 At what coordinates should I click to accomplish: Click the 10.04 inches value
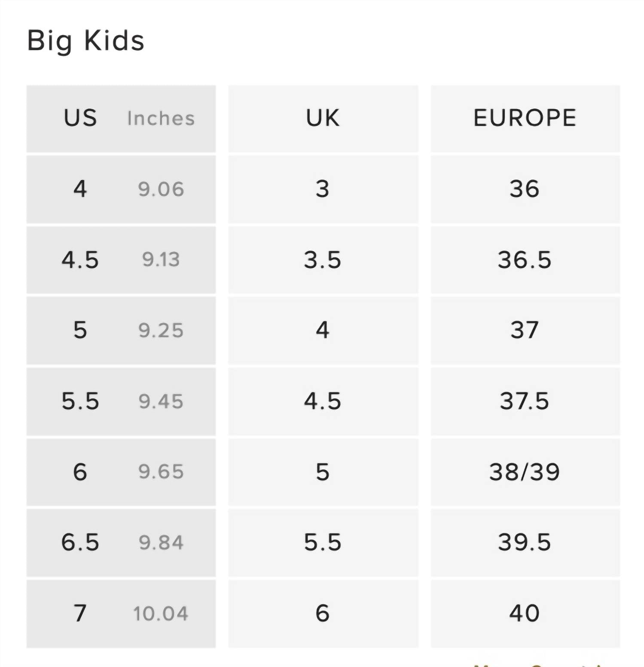tap(161, 614)
